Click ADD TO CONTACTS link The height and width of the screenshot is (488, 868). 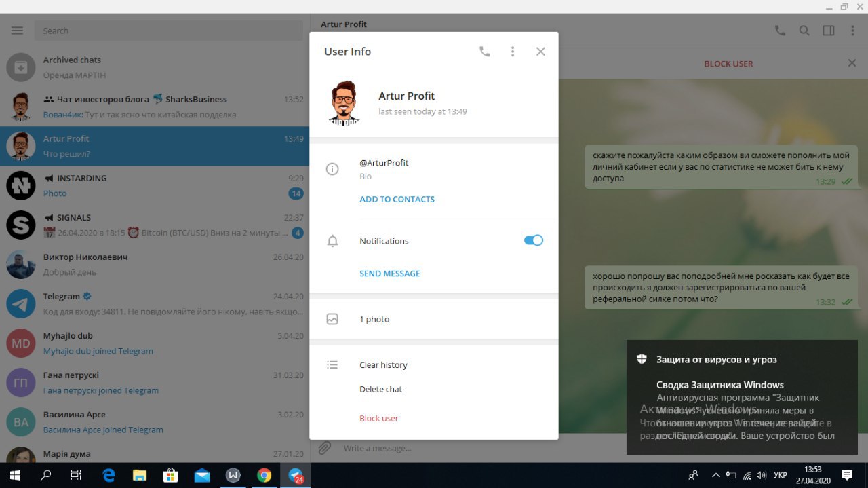click(397, 199)
